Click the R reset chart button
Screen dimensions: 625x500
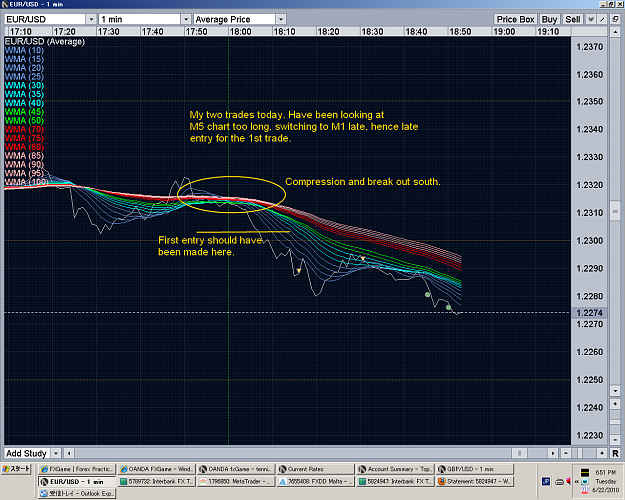coord(615,453)
